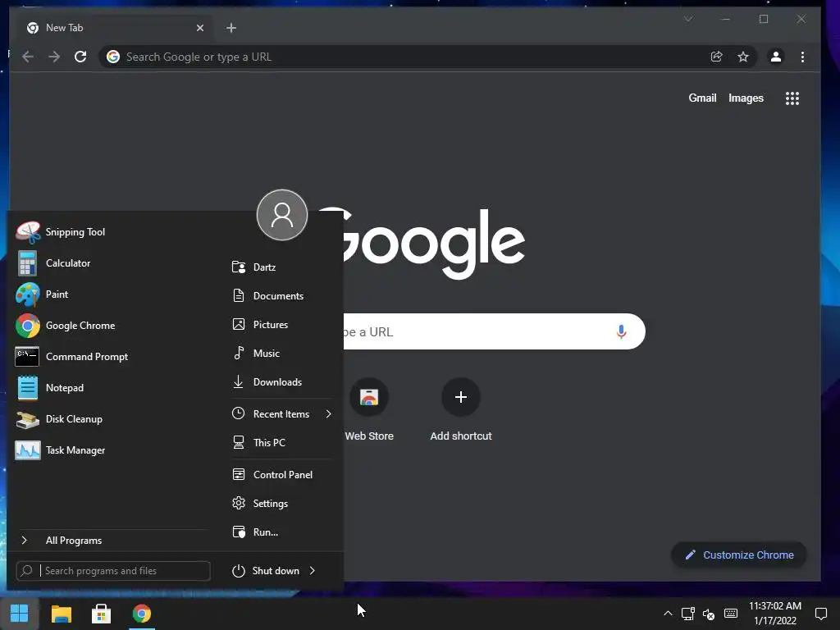Bookmark this tab with the star icon
Viewport: 840px width, 630px height.
pyautogui.click(x=743, y=57)
